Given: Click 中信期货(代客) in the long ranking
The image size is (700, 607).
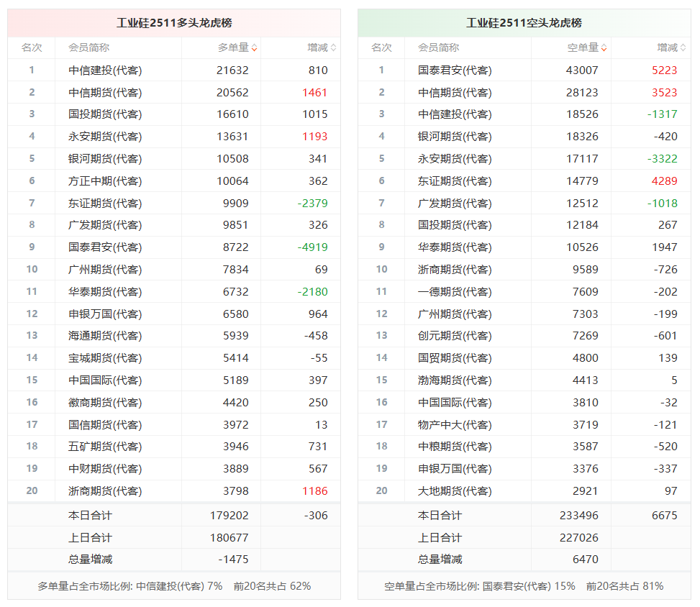Looking at the screenshot, I should tap(105, 92).
